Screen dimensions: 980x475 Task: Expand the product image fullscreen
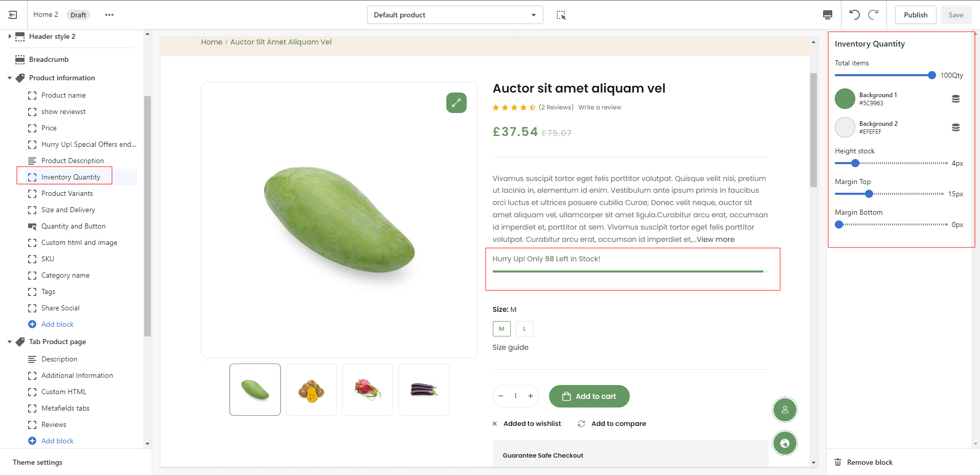pos(456,103)
